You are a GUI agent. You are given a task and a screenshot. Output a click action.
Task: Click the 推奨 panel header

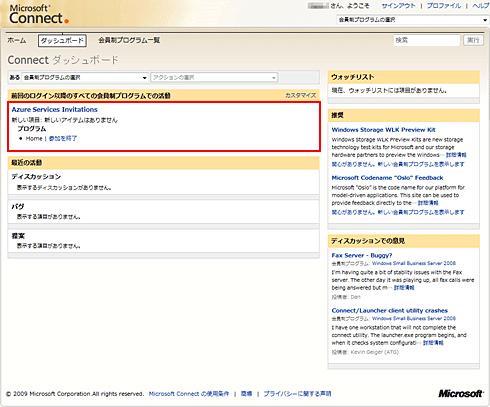pyautogui.click(x=404, y=115)
